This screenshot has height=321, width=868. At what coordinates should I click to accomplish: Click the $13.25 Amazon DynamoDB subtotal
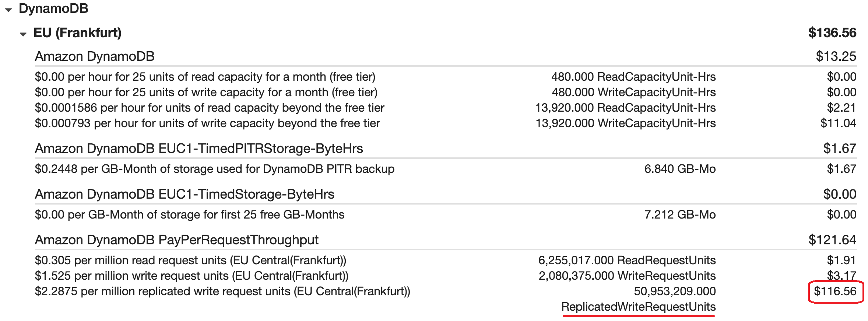pyautogui.click(x=836, y=56)
